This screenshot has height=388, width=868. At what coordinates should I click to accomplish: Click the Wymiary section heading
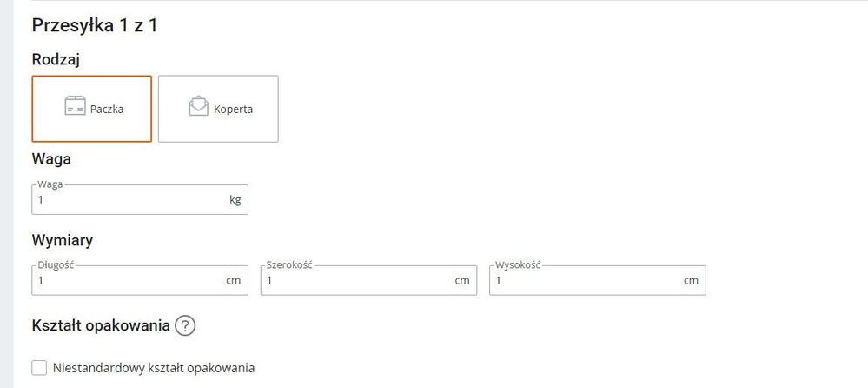62,240
